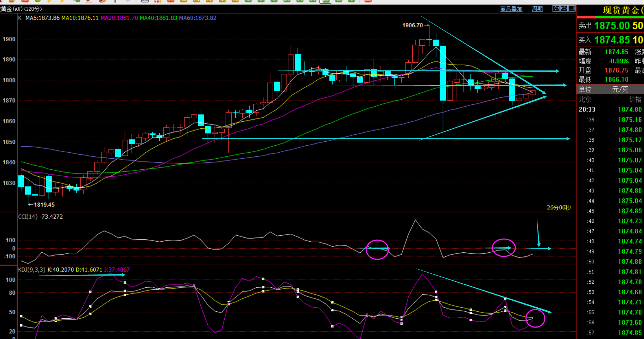Image resolution: width=644 pixels, height=339 pixels.
Task: Click the 买入 buy price 1874.85
Action: [x=612, y=40]
